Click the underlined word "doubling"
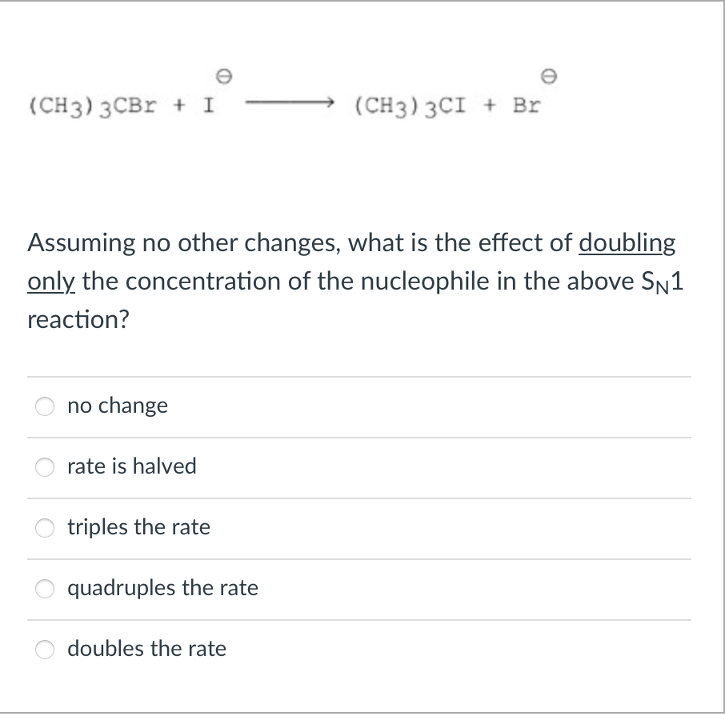Screen dimensions: 725x728 (627, 243)
